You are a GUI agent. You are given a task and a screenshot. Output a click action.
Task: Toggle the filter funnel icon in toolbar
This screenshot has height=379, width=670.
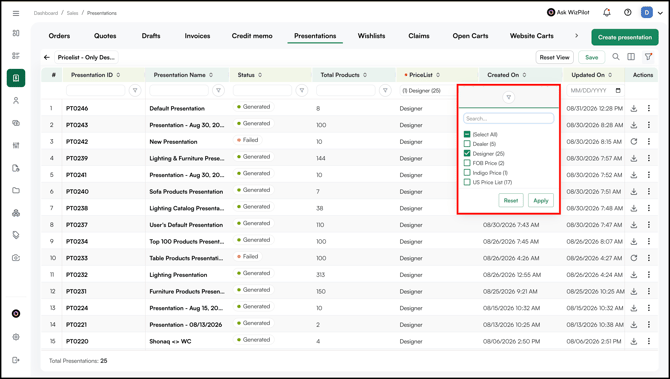point(648,56)
